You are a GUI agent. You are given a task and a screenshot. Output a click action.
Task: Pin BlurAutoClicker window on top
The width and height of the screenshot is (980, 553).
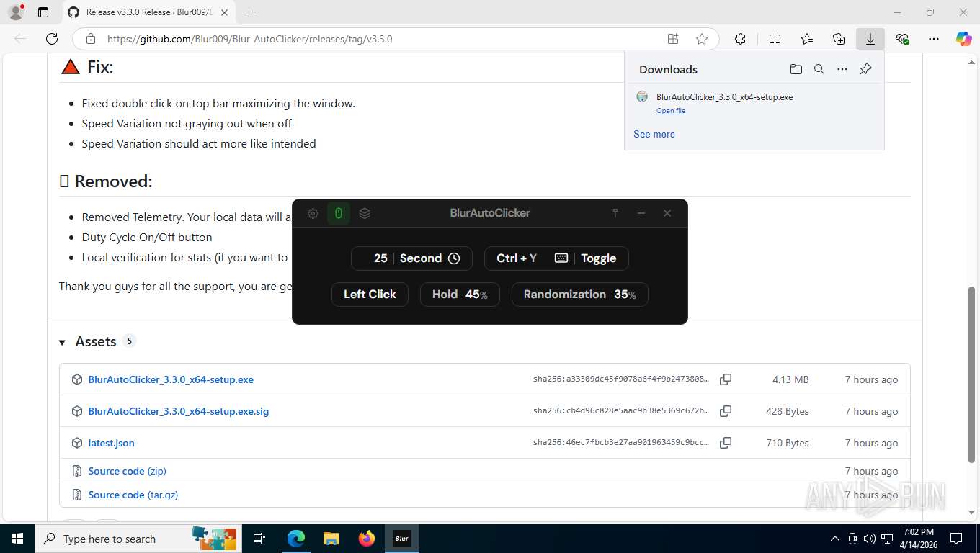[x=615, y=213]
